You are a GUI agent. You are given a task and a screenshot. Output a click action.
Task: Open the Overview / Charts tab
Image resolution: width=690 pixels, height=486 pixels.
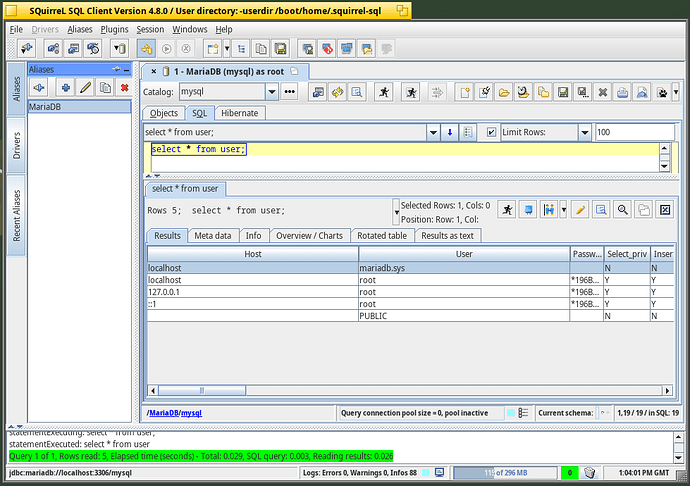pos(309,236)
